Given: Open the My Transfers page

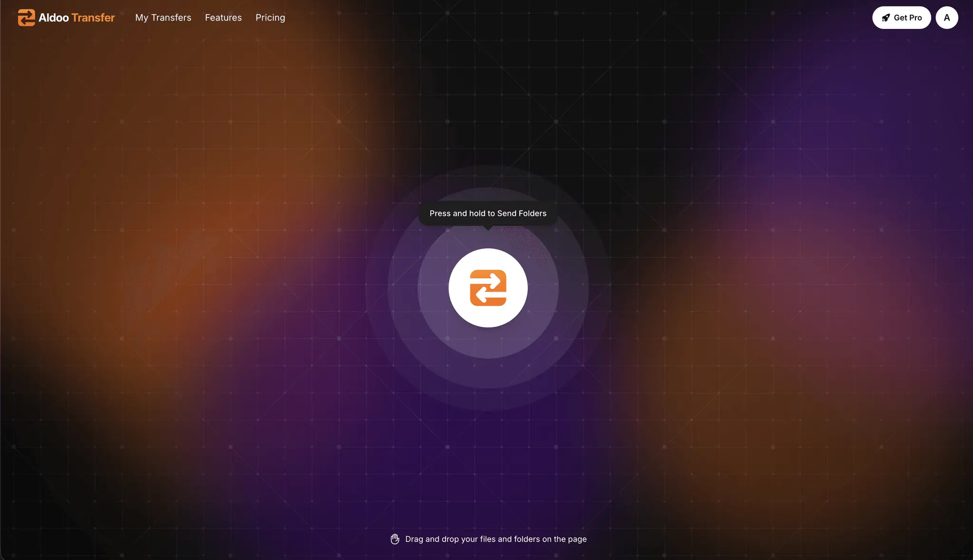Looking at the screenshot, I should [163, 18].
